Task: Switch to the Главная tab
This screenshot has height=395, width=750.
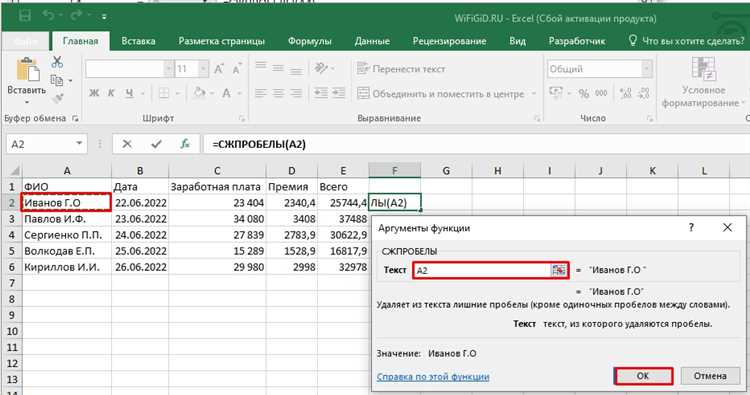Action: [80, 41]
